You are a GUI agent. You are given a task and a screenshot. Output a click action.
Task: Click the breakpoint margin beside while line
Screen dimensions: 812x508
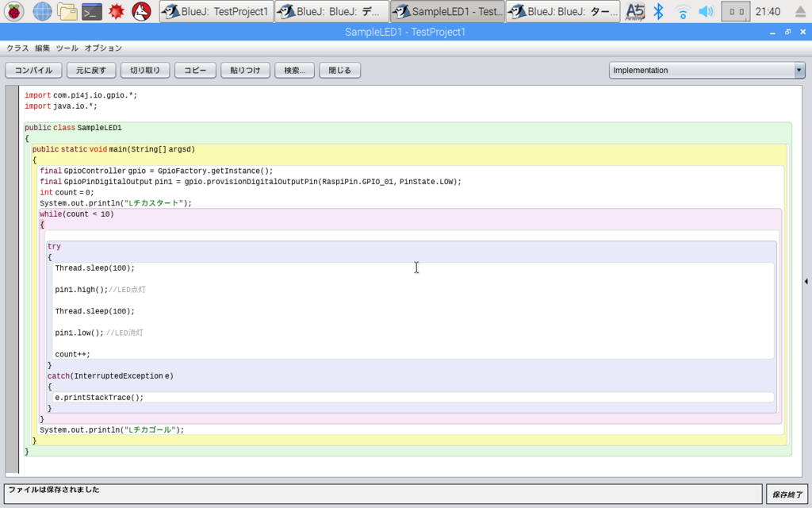click(12, 214)
